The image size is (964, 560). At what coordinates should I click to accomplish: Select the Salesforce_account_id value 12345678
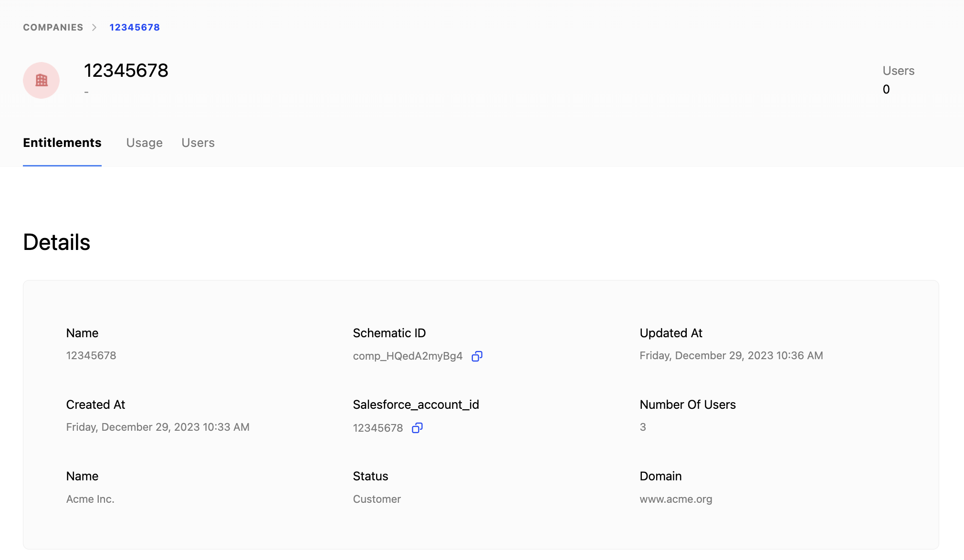click(378, 428)
